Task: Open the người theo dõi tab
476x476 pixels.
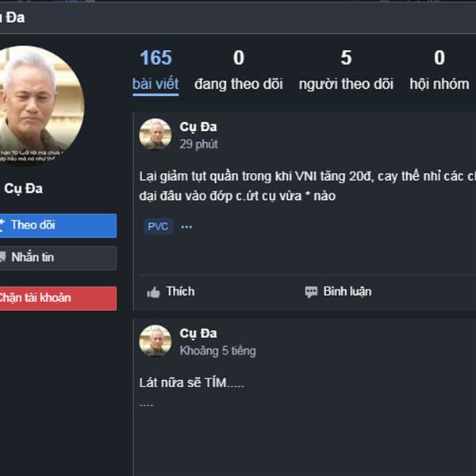Action: point(346,71)
